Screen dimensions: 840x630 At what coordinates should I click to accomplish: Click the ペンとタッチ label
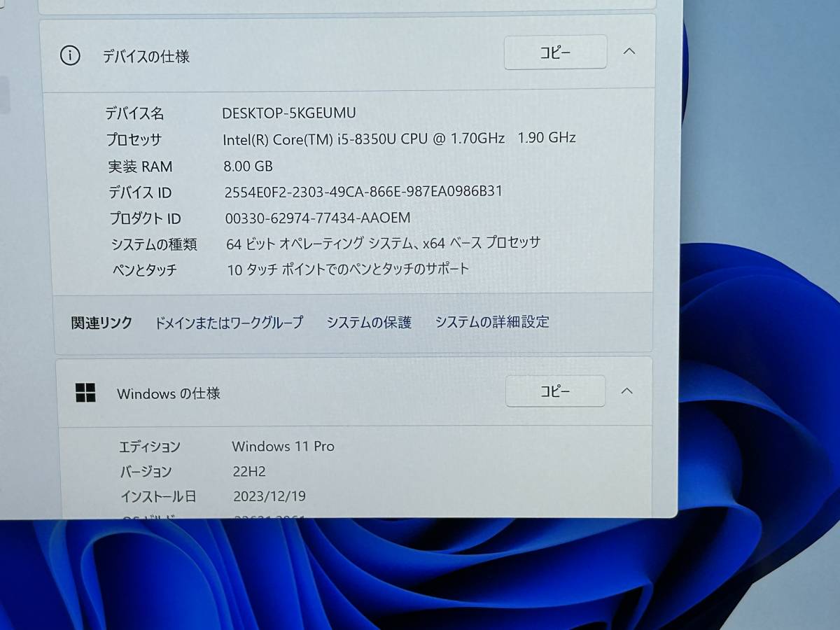point(145,269)
